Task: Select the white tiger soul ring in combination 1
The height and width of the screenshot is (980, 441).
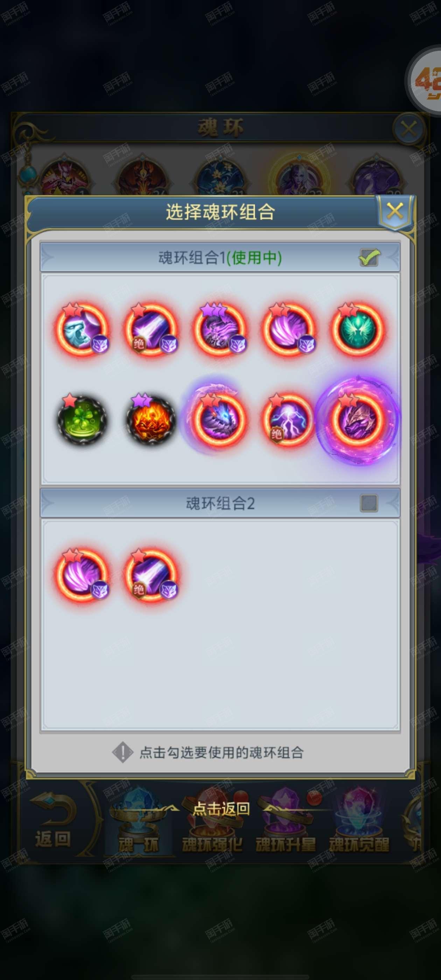Action: [x=82, y=329]
